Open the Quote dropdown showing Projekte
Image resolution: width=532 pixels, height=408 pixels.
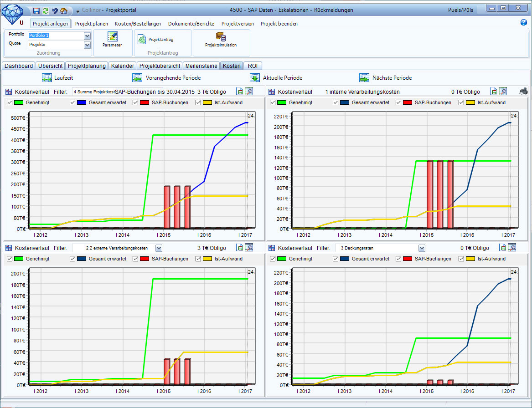click(x=87, y=45)
